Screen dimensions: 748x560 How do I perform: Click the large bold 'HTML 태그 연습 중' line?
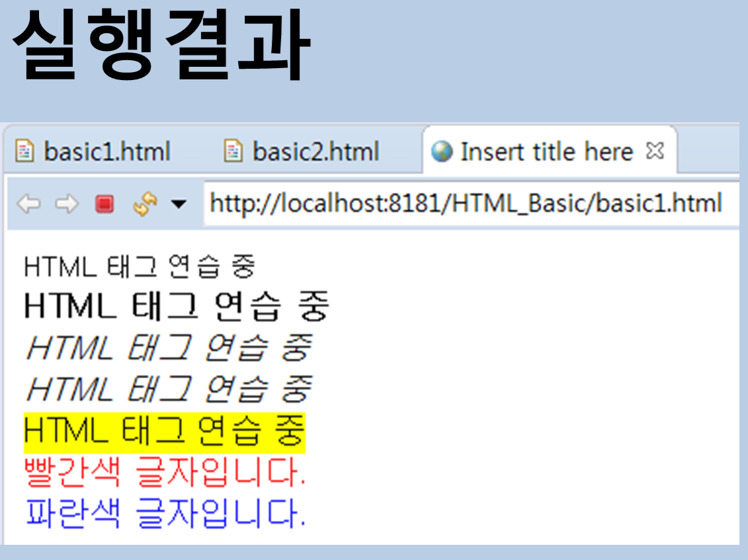(x=177, y=305)
